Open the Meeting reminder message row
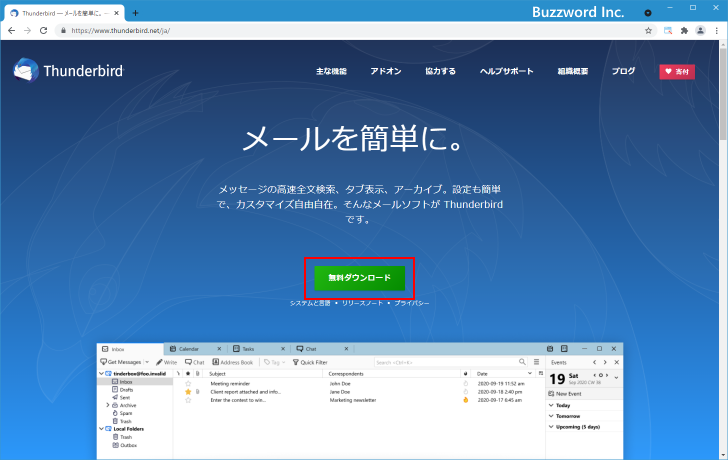The image size is (728, 460). [359, 384]
